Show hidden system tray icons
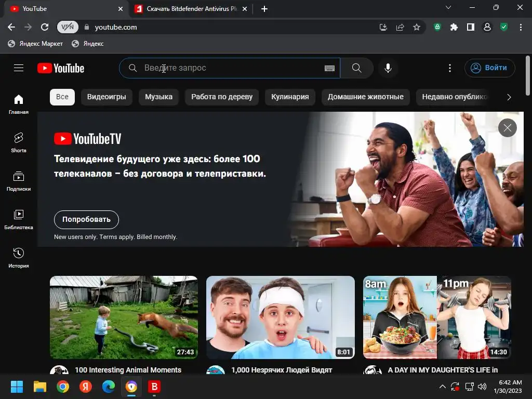 [x=443, y=387]
